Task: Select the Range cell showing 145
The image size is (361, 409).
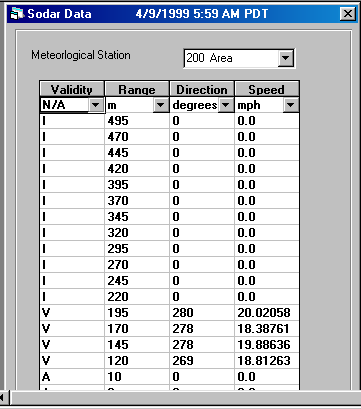Action: 137,345
